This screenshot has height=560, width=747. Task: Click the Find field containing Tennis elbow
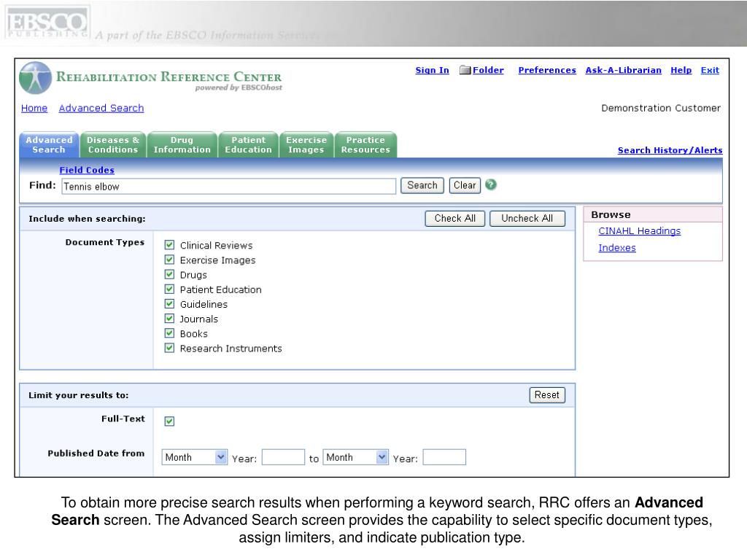tap(228, 186)
